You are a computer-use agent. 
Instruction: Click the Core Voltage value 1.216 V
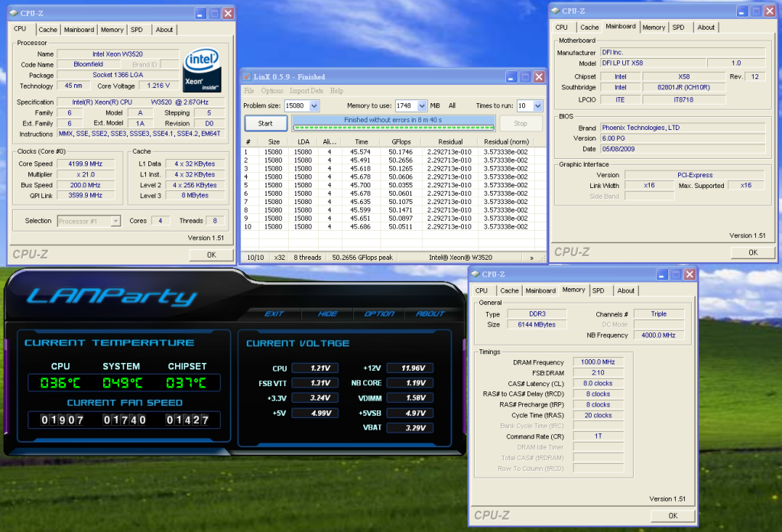[x=158, y=86]
